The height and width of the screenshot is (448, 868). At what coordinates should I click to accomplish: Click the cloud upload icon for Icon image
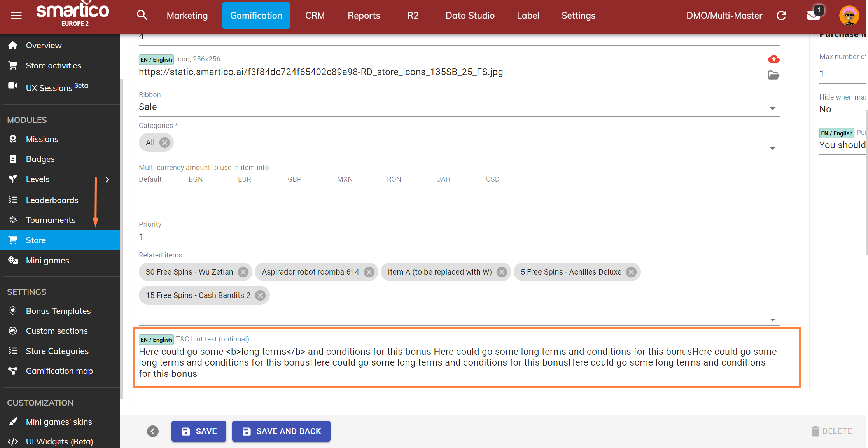773,59
